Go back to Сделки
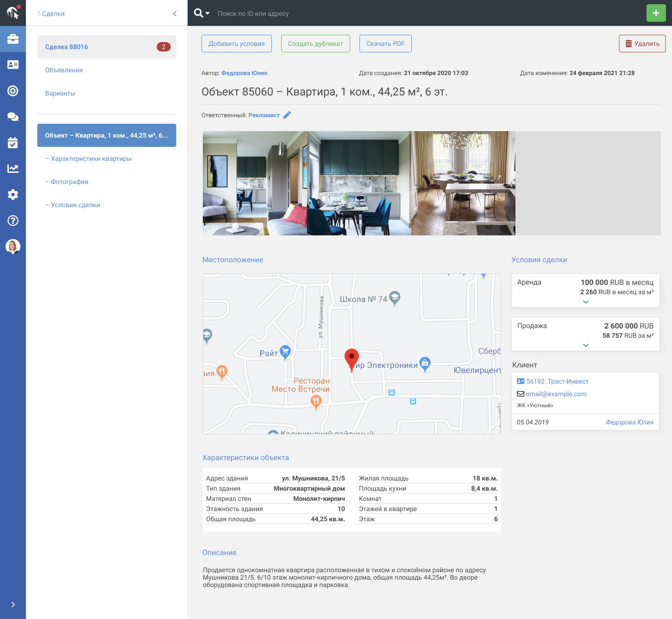This screenshot has height=619, width=672. pyautogui.click(x=51, y=13)
